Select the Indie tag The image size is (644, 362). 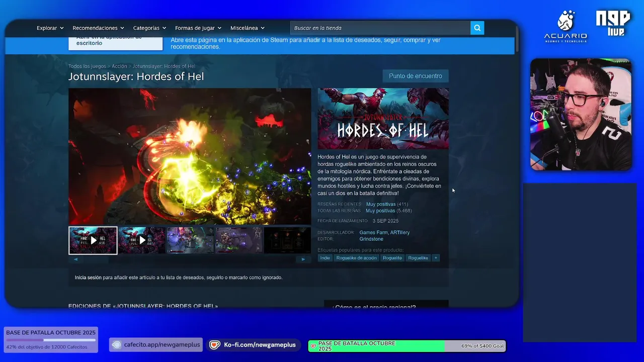325,258
